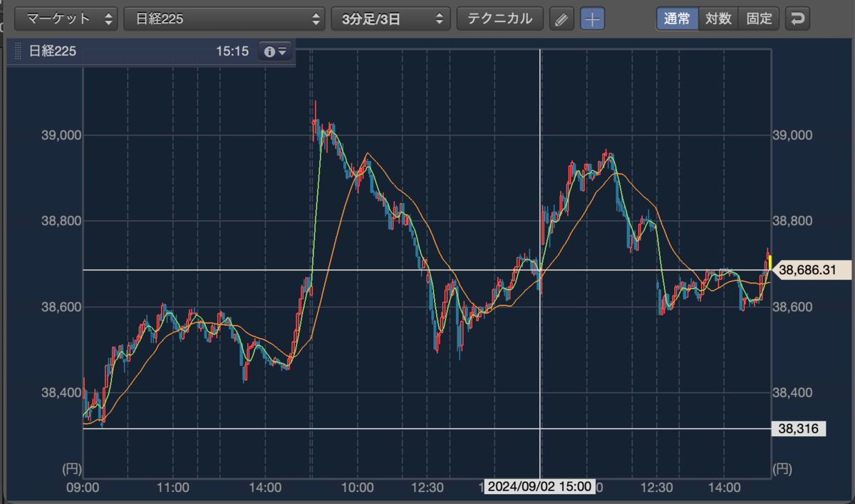Viewport: 855px width, 504px height.
Task: Toggle the crosshair cursor tool
Action: point(592,19)
